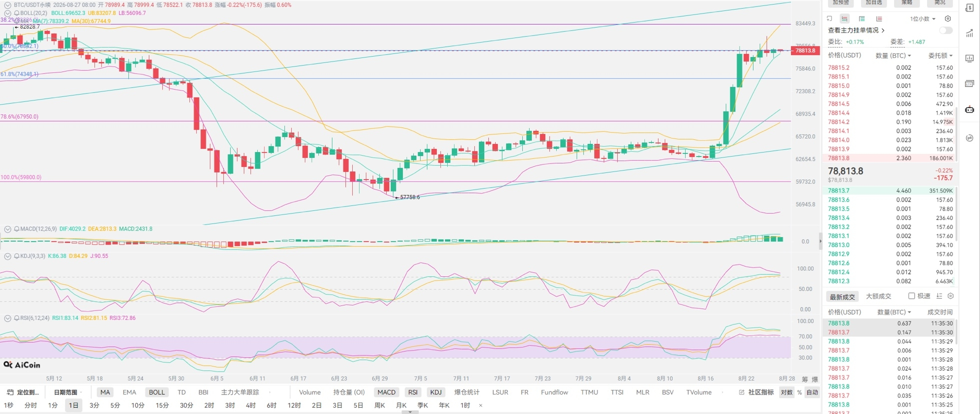
Task: Click the bell icon next to KDJ(9,3,3)
Action: (17, 256)
